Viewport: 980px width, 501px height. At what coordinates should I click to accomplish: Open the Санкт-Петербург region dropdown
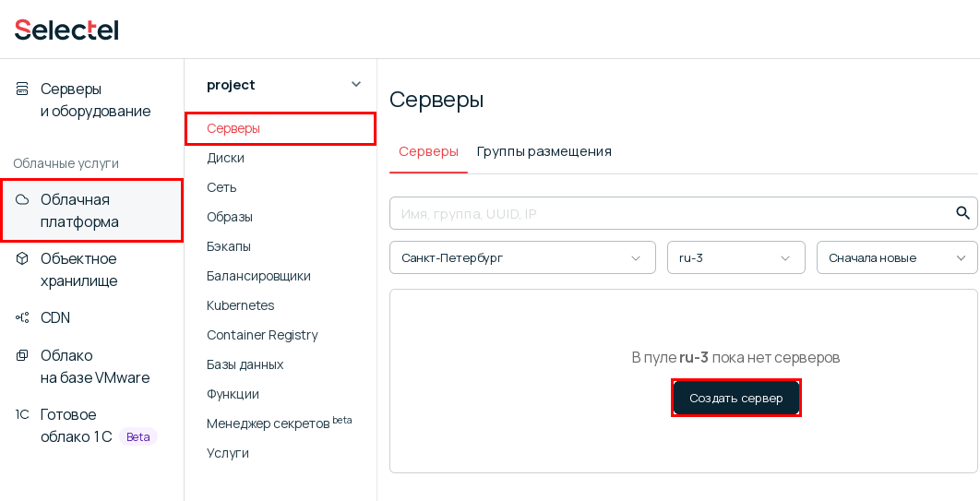tap(522, 257)
